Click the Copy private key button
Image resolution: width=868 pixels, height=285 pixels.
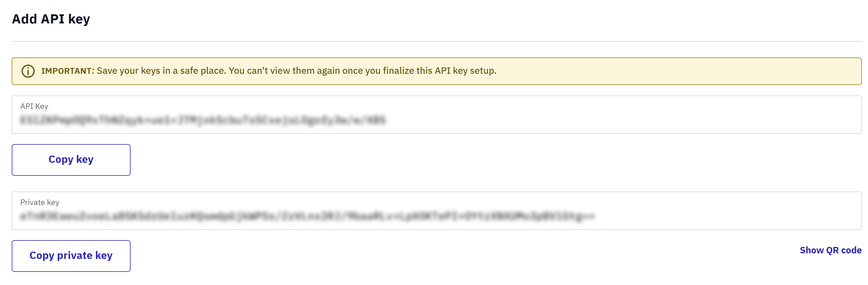tap(71, 256)
